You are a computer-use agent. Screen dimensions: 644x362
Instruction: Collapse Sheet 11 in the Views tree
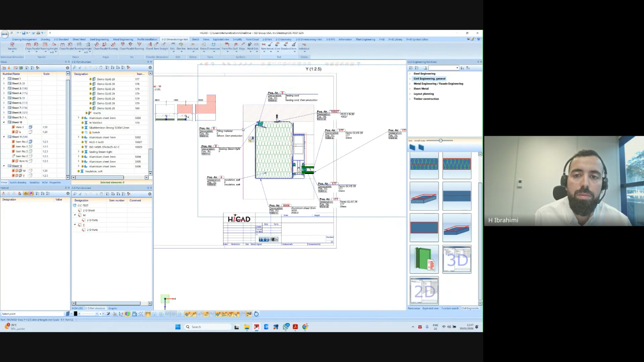point(4,137)
